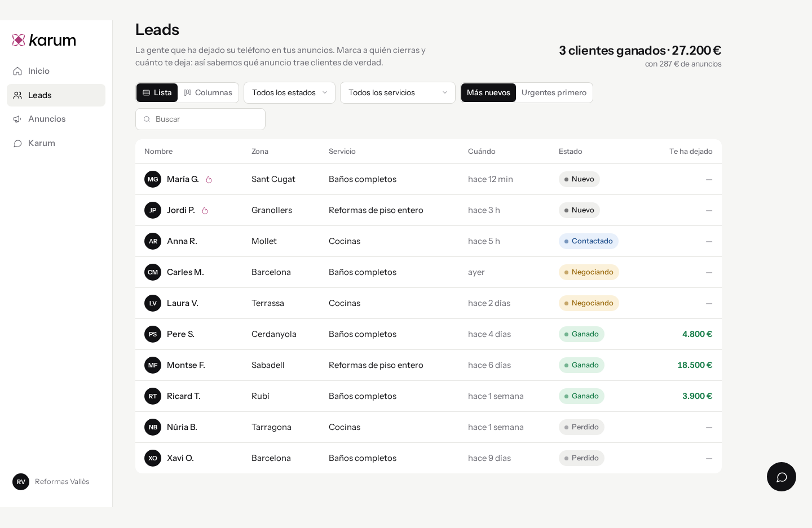Click the flame icon next to Jordi P.

(x=205, y=211)
